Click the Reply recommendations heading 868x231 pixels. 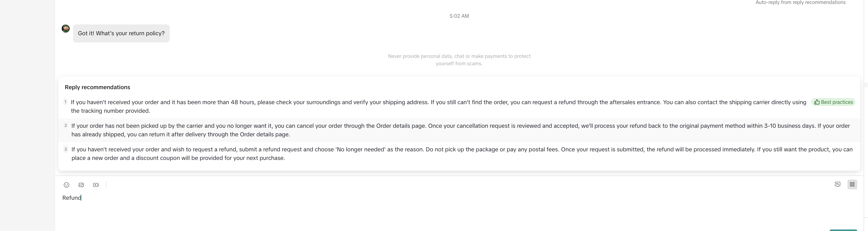[x=97, y=87]
